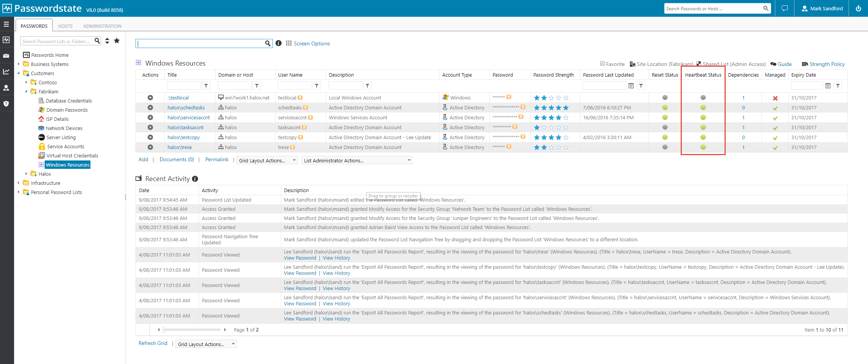Select Service Accounts password list
The width and height of the screenshot is (868, 364).
click(66, 146)
